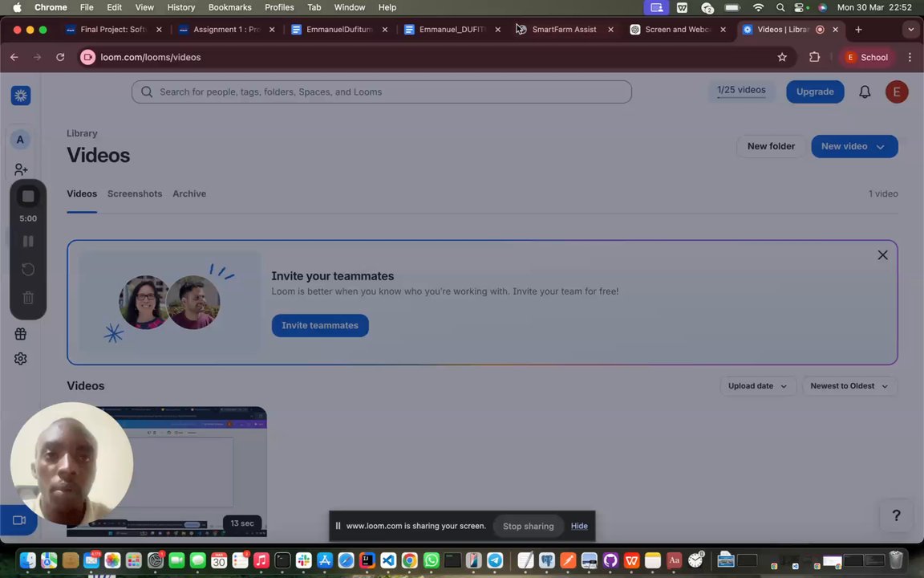The height and width of the screenshot is (578, 924).
Task: Open Spotlight search in the menu bar
Action: (x=780, y=7)
